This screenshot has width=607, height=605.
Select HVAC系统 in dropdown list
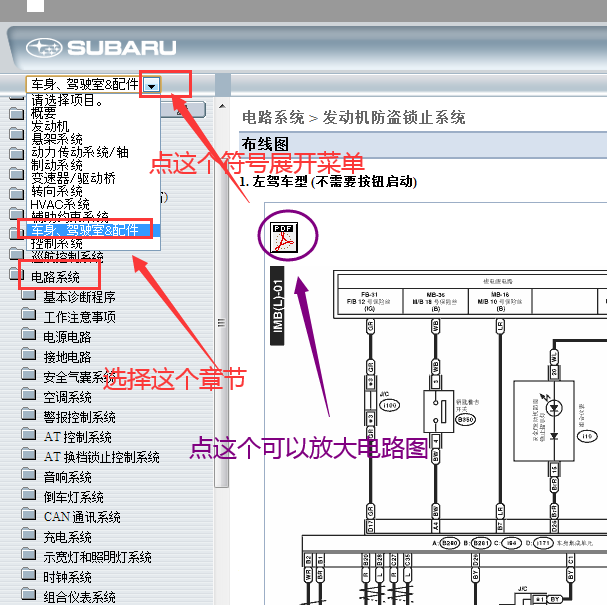coord(60,204)
